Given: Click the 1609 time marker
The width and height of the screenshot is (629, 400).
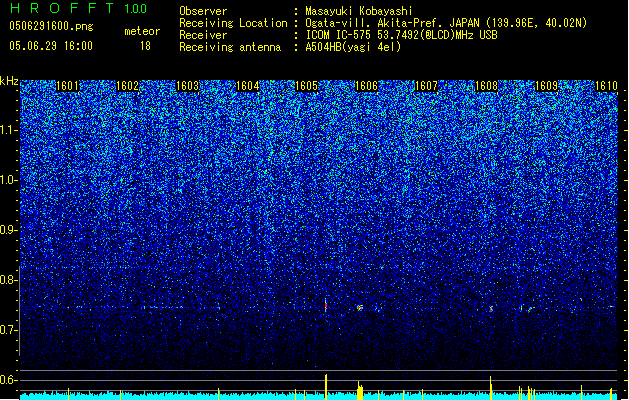Looking at the screenshot, I should tap(546, 86).
